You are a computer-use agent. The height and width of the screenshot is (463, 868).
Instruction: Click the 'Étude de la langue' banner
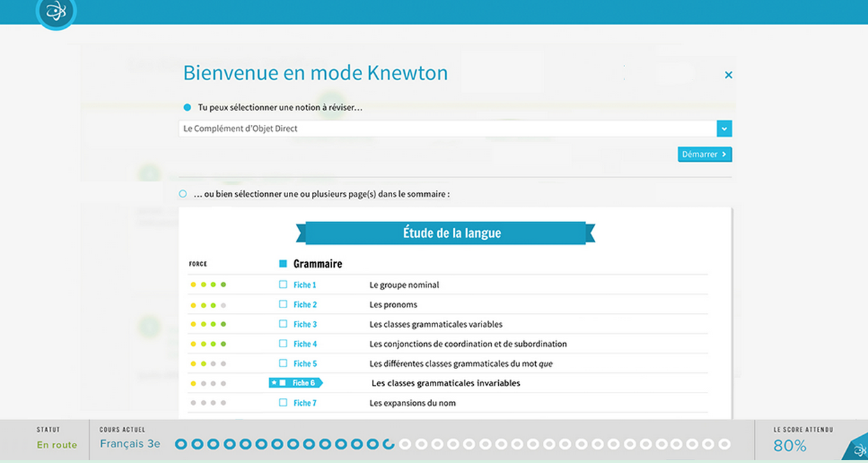point(445,233)
